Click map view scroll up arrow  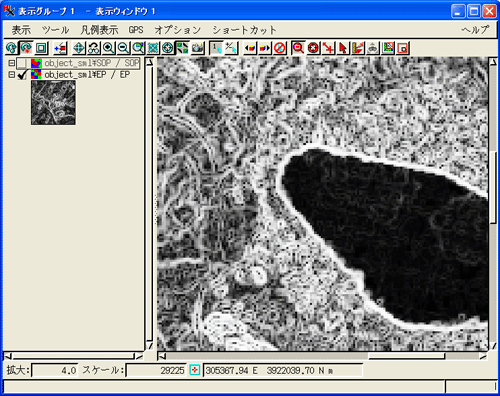pyautogui.click(x=493, y=62)
